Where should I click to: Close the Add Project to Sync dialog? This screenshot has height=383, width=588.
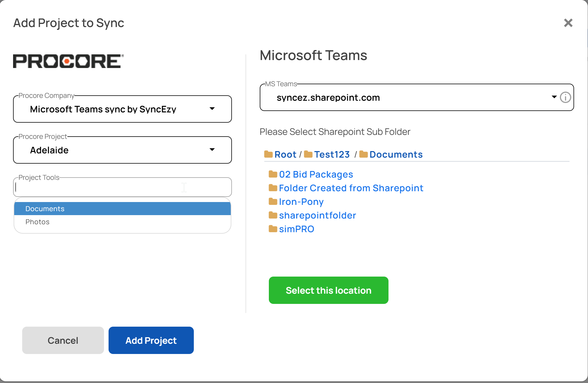point(568,23)
